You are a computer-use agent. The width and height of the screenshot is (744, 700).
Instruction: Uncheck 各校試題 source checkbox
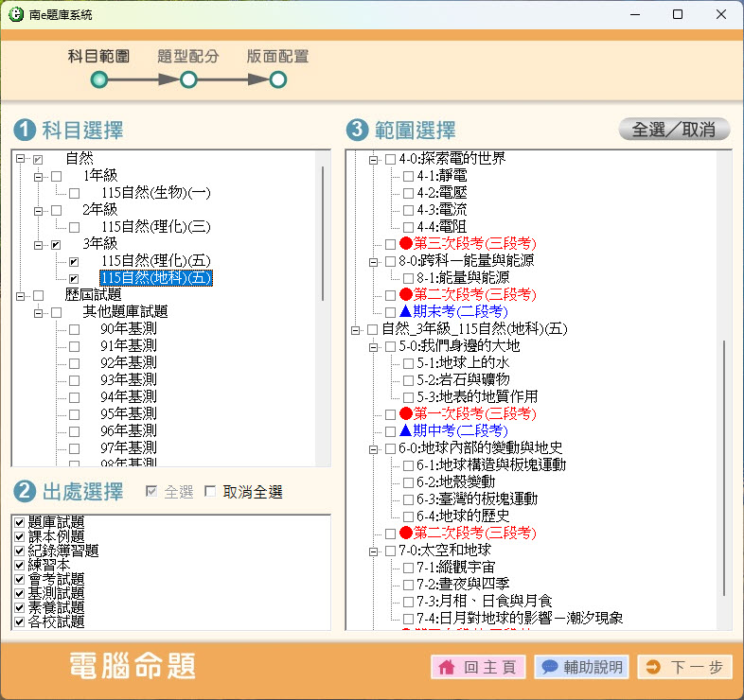pos(20,621)
